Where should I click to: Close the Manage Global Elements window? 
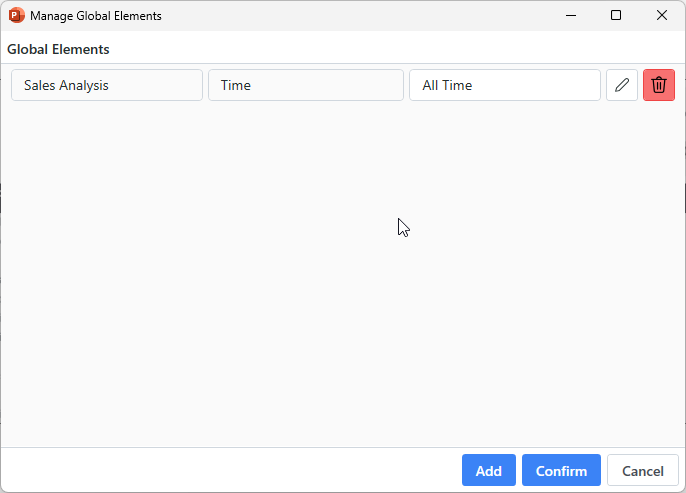(x=662, y=15)
